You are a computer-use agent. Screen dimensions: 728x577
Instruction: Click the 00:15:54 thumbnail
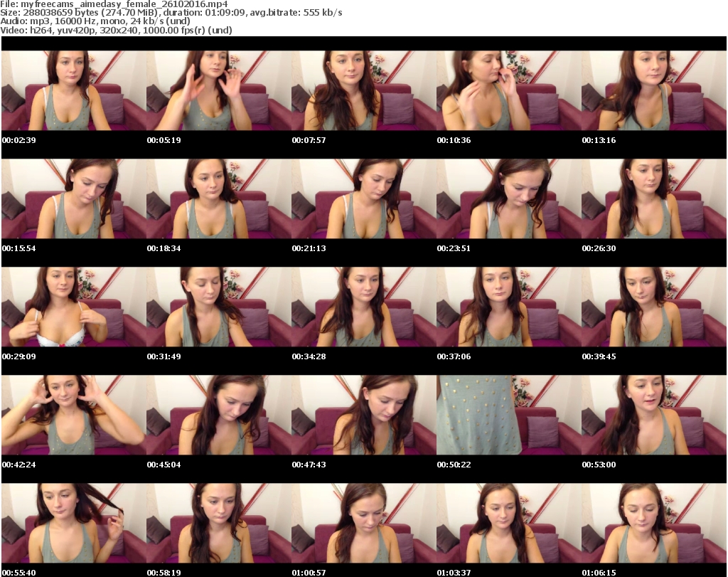73,198
